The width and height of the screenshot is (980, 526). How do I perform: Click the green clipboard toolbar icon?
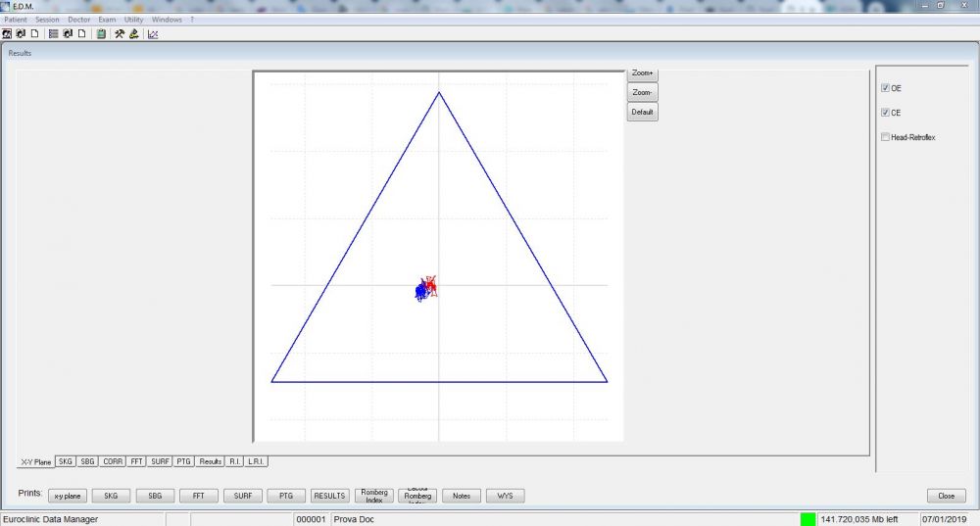[101, 33]
